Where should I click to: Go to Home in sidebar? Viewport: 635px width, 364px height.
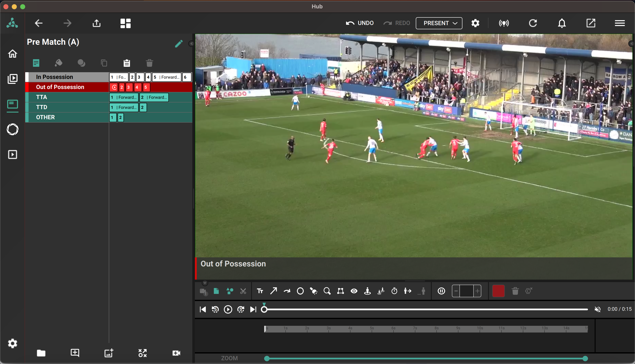tap(12, 54)
